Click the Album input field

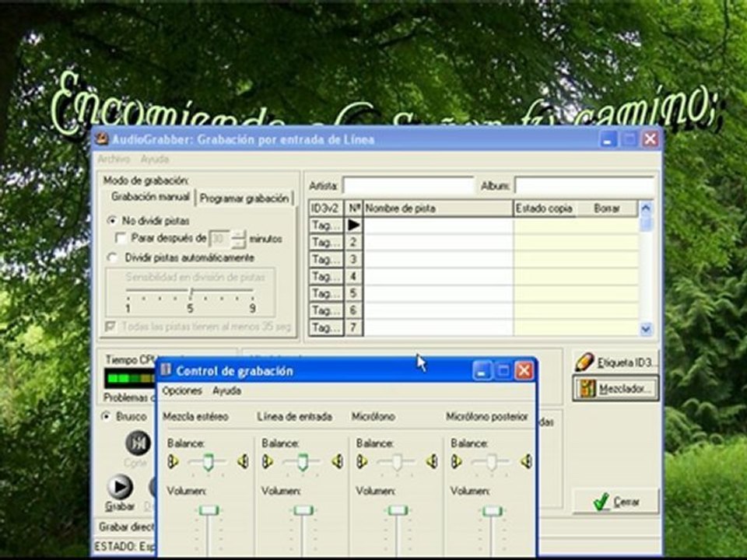[x=584, y=186]
